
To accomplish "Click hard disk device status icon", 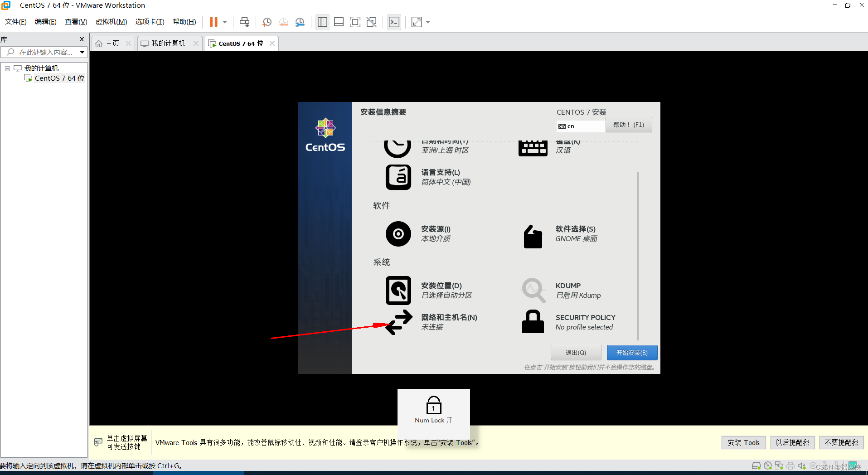I will [x=756, y=466].
